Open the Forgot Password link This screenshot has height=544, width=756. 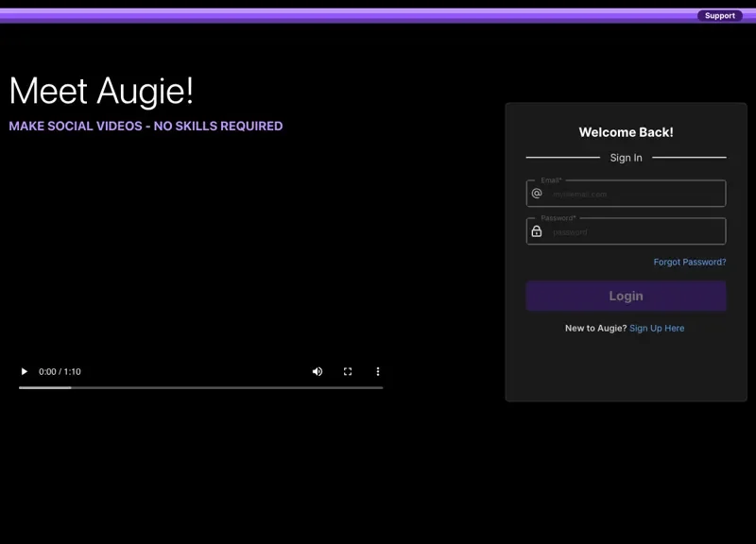pyautogui.click(x=690, y=262)
